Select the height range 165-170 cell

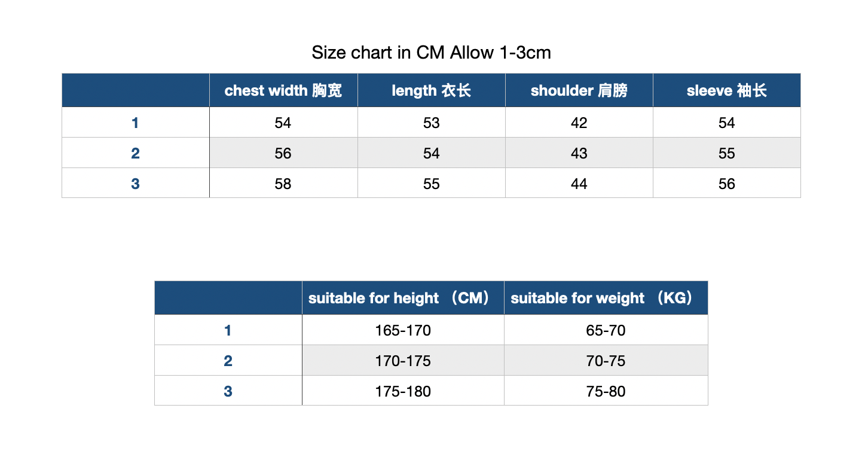pos(403,330)
